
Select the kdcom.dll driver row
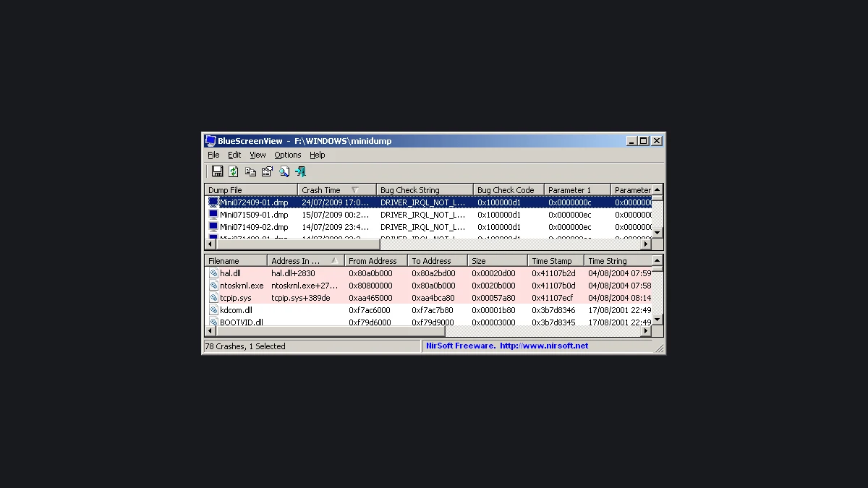pyautogui.click(x=428, y=310)
